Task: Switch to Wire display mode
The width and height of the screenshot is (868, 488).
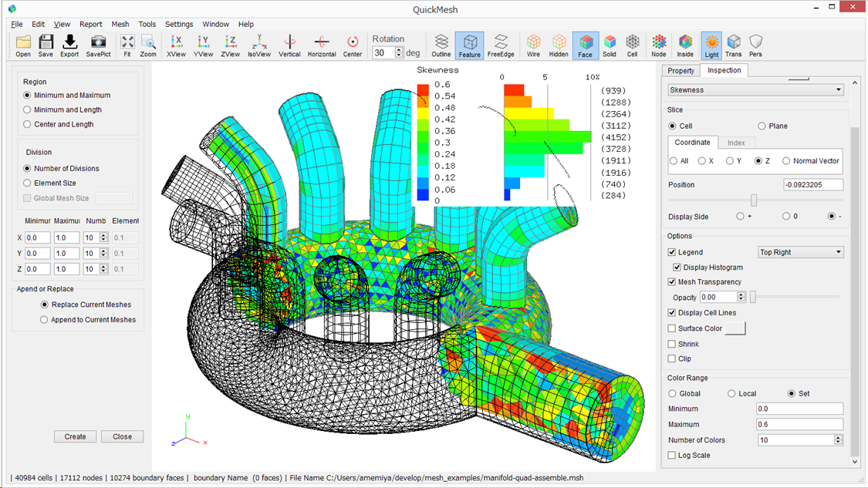Action: point(533,45)
